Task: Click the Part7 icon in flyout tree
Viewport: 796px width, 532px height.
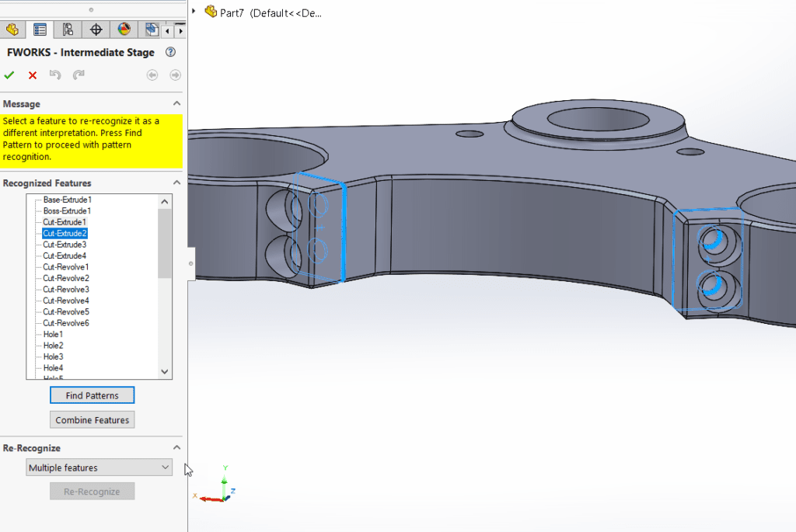Action: pos(210,12)
